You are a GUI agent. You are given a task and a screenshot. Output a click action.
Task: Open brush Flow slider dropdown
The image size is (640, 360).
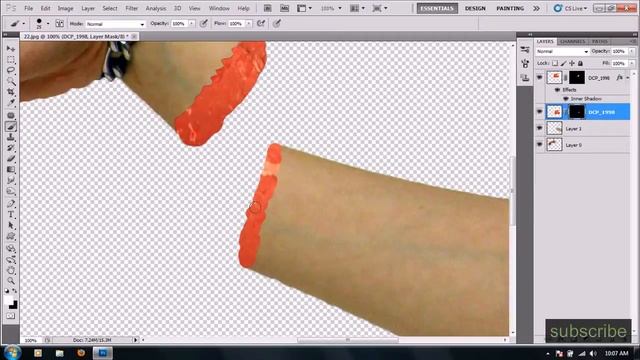coord(249,24)
